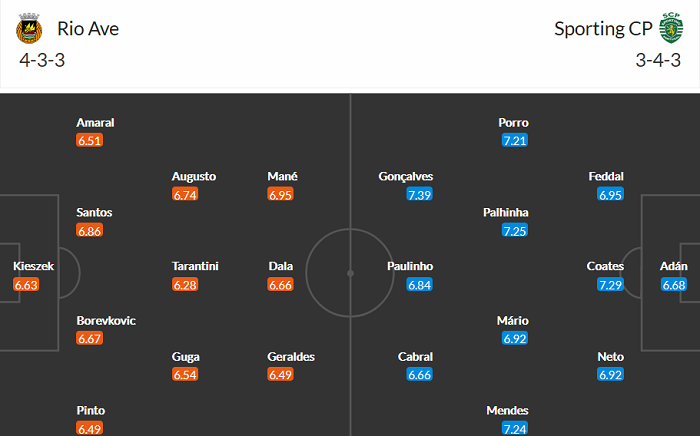Image resolution: width=700 pixels, height=436 pixels.
Task: Select player Geraldes on the pitch
Action: pyautogui.click(x=291, y=357)
